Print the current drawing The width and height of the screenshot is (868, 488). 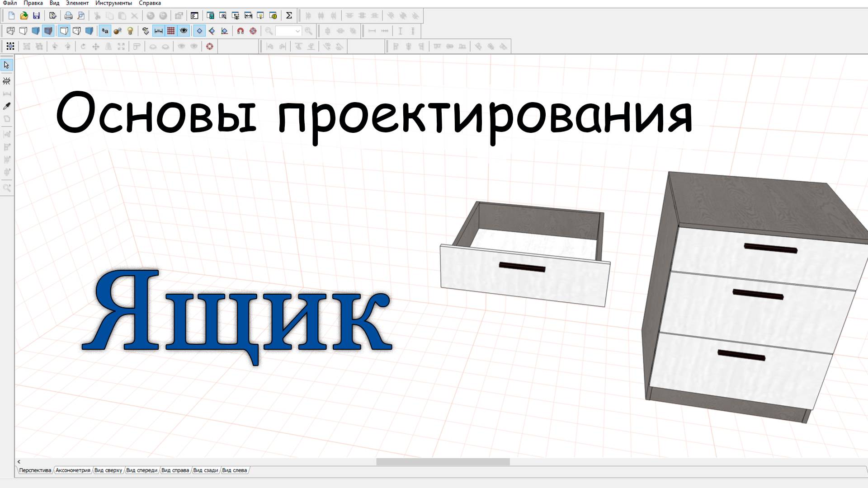[x=69, y=16]
